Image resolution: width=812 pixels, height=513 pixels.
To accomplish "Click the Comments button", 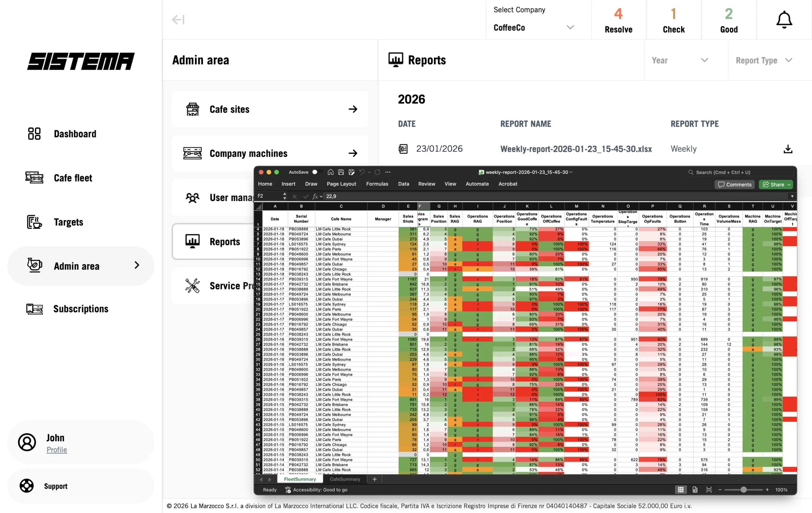I will pyautogui.click(x=734, y=185).
